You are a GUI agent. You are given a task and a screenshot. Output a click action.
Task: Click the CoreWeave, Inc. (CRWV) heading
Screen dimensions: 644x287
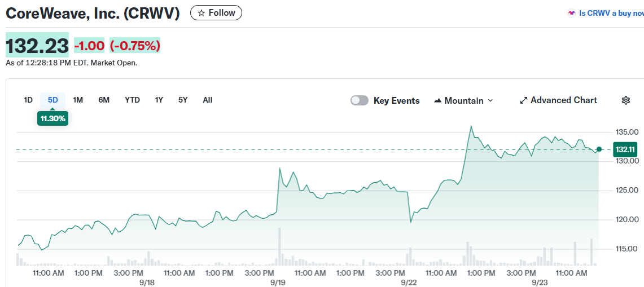tap(93, 13)
